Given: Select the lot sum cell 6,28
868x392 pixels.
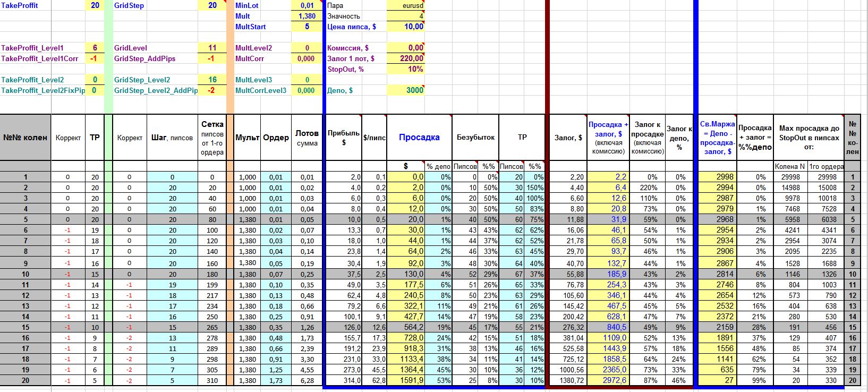Looking at the screenshot, I should coord(307,380).
